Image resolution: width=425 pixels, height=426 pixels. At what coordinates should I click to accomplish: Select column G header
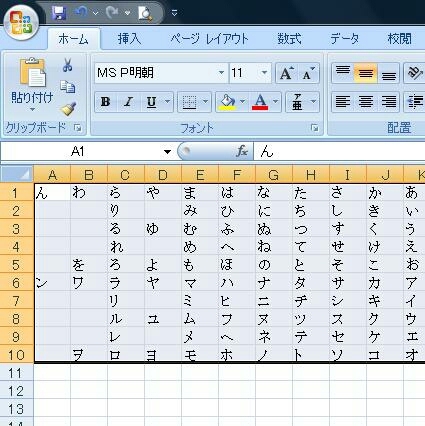[274, 175]
